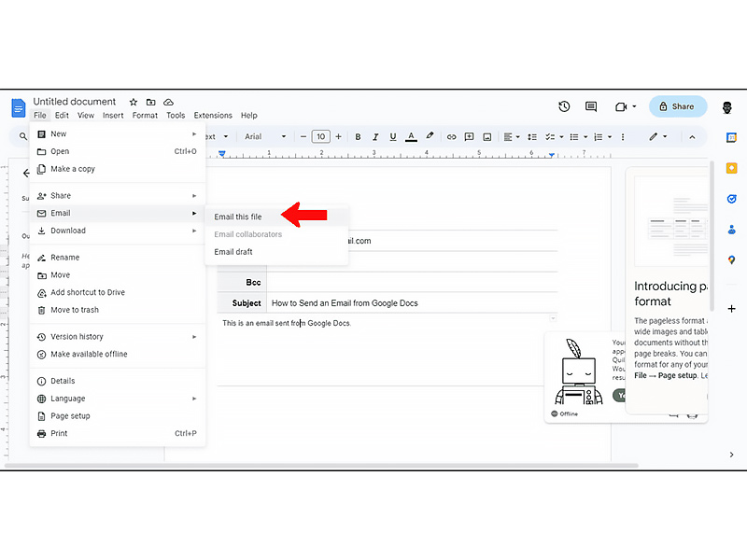Expand the New submenu

coord(118,133)
